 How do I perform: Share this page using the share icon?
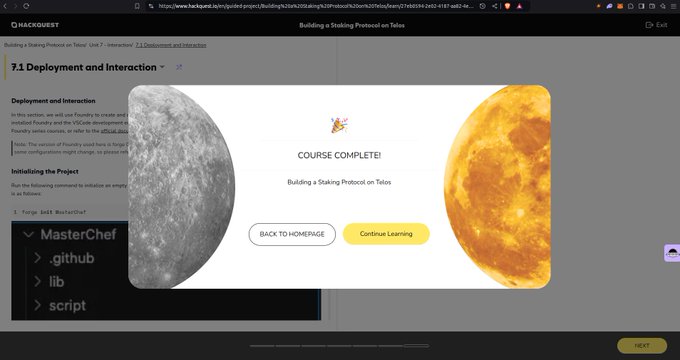pos(495,6)
